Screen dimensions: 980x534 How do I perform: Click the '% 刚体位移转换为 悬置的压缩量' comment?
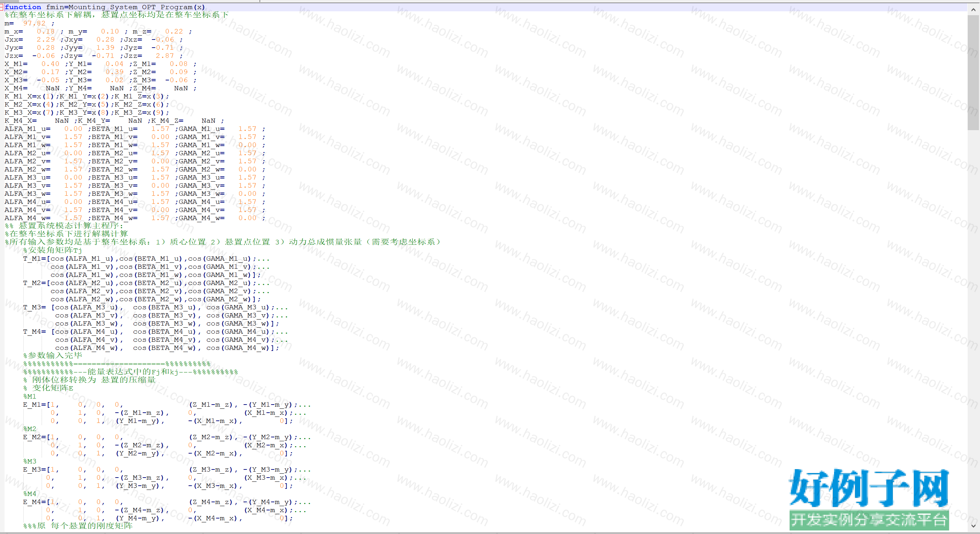(x=90, y=380)
